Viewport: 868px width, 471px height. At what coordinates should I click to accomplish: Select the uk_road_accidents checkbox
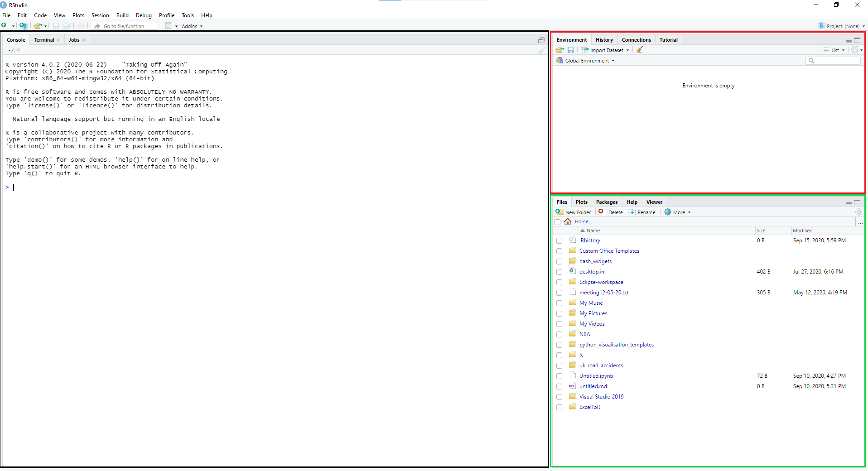click(559, 366)
